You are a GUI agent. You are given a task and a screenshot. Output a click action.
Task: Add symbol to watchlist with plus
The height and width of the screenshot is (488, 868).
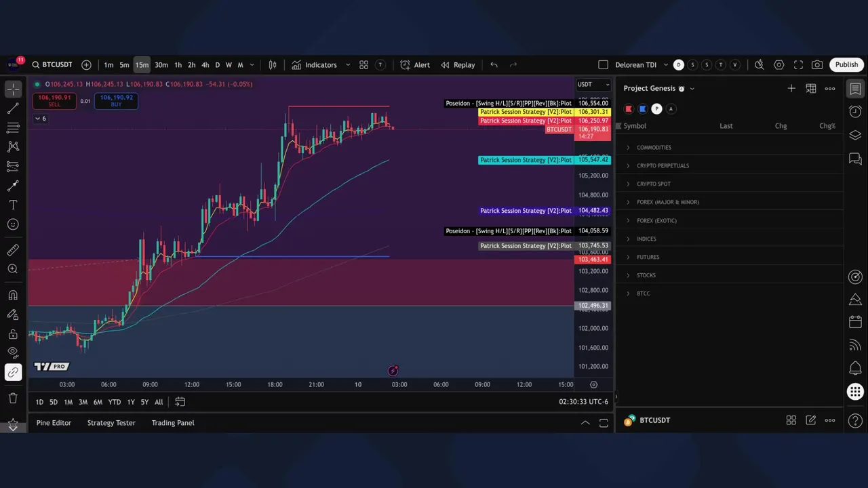(x=791, y=88)
